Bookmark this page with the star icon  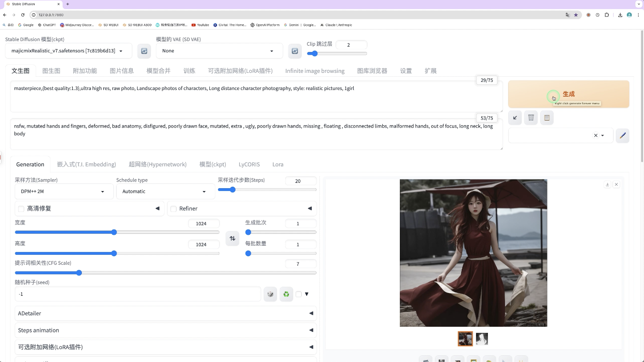(x=576, y=15)
